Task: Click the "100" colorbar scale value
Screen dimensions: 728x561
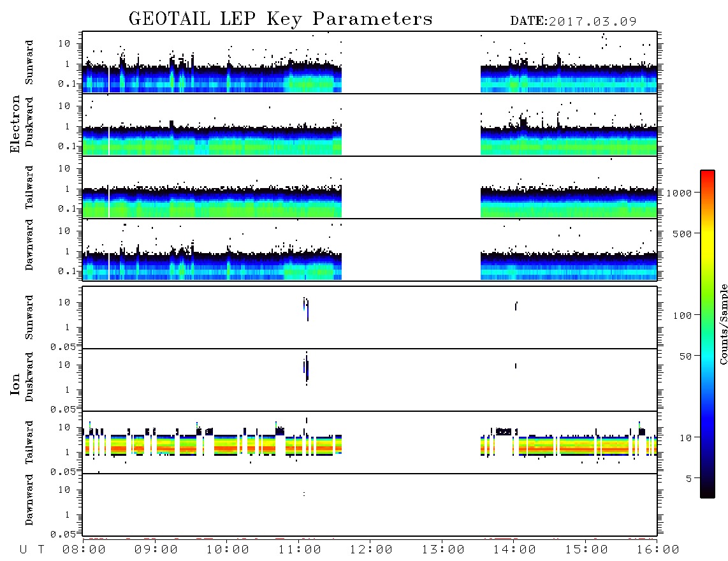Action: 682,316
